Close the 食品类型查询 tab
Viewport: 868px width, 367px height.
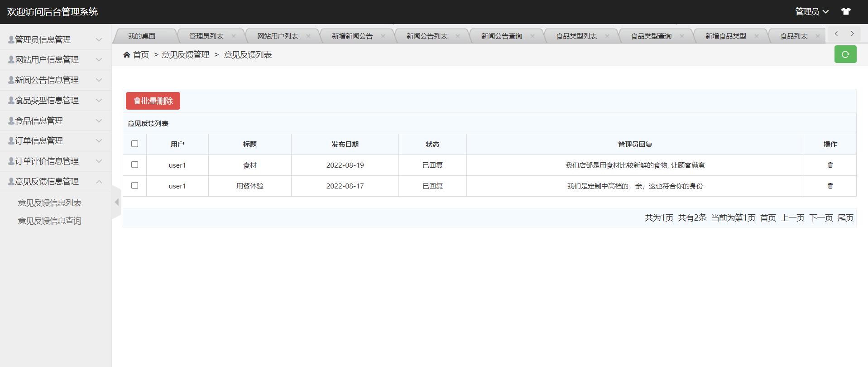[682, 36]
